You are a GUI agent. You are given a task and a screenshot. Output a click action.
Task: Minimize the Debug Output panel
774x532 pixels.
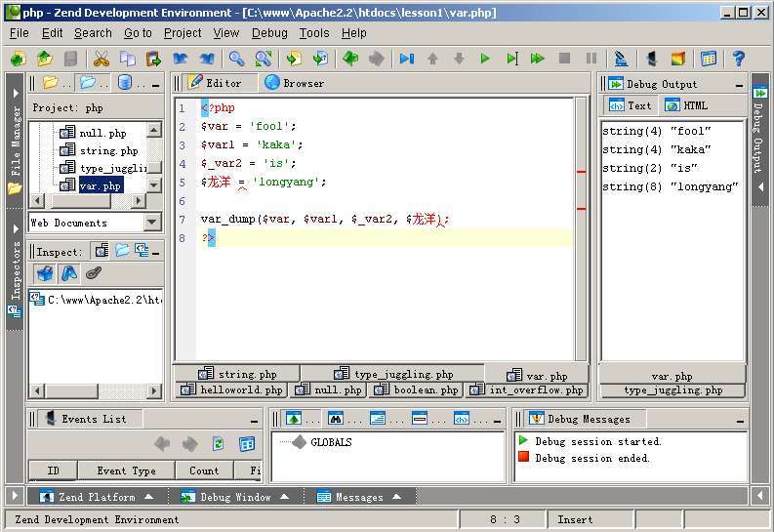(x=739, y=85)
